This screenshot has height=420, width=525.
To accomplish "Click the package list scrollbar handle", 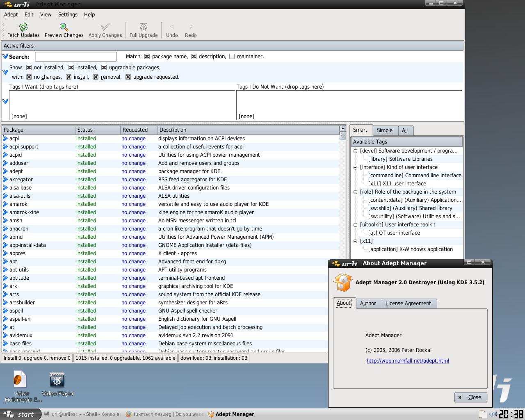I will click(343, 136).
